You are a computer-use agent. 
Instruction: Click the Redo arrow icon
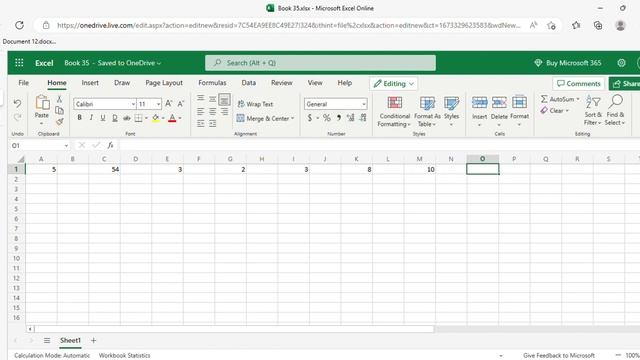17,118
